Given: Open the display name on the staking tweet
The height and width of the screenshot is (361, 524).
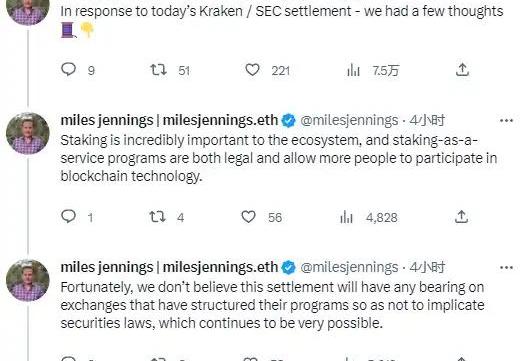Looking at the screenshot, I should tap(169, 120).
